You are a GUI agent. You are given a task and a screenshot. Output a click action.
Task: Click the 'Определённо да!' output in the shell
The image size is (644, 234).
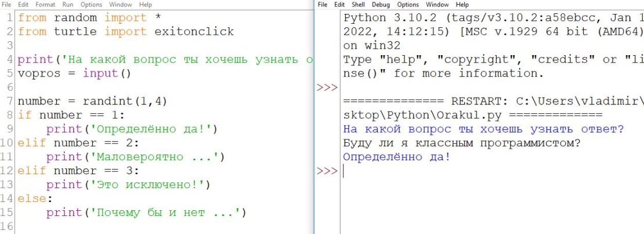click(x=396, y=157)
